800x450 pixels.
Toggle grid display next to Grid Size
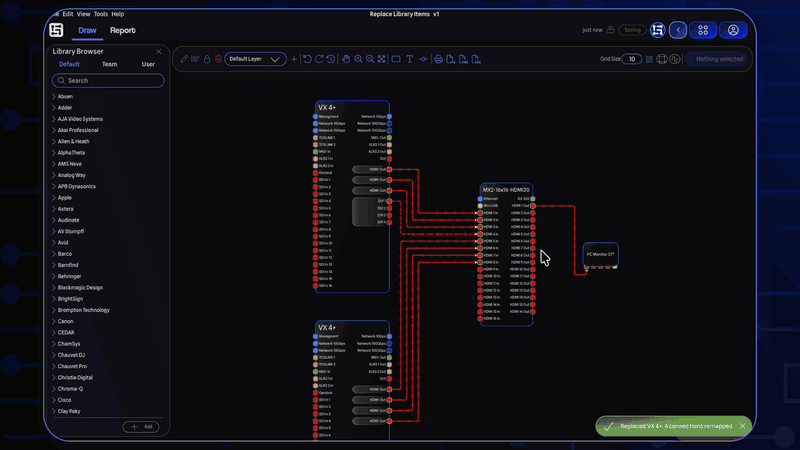649,59
